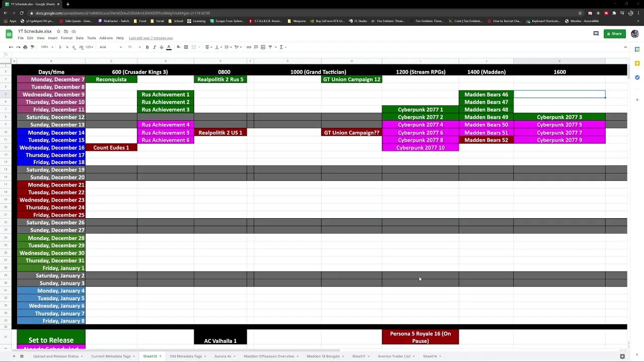Open the Add-ons menu

point(106,38)
